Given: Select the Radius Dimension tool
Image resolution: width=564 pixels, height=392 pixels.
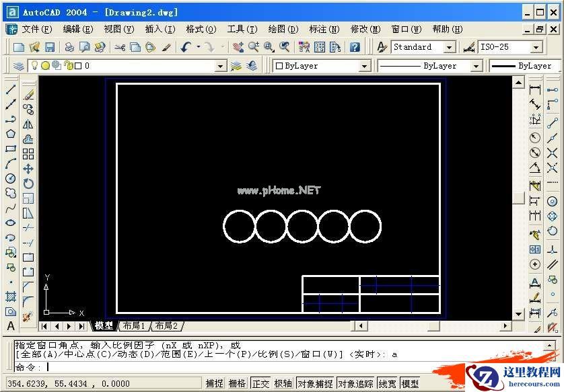Looking at the screenshot, I should click(535, 138).
